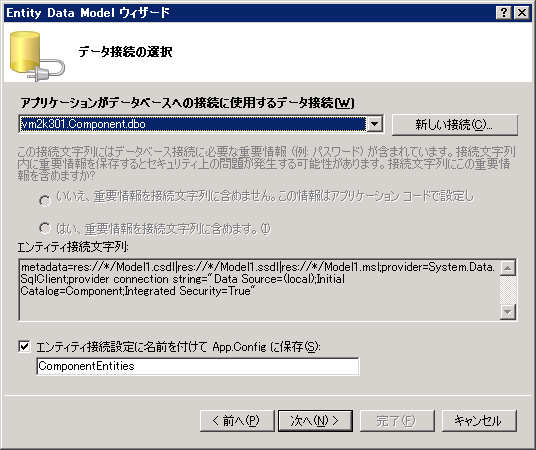Viewport: 536px width, 450px height.
Task: Click the entity connection string text area
Action: 259,290
